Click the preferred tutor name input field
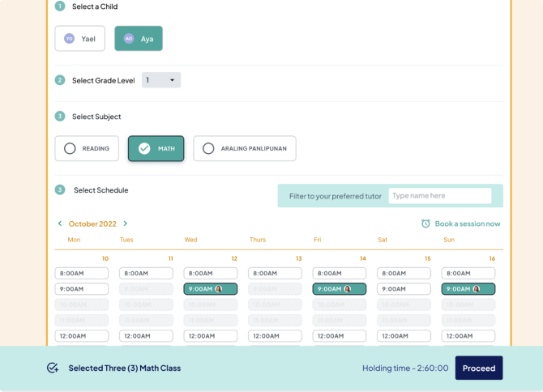The width and height of the screenshot is (543, 392). click(439, 196)
